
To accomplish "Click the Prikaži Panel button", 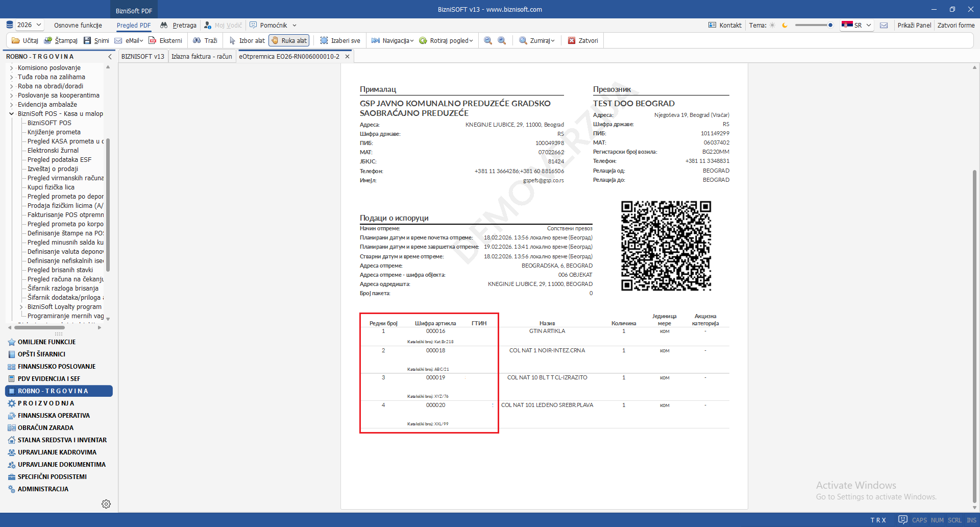I will point(914,25).
